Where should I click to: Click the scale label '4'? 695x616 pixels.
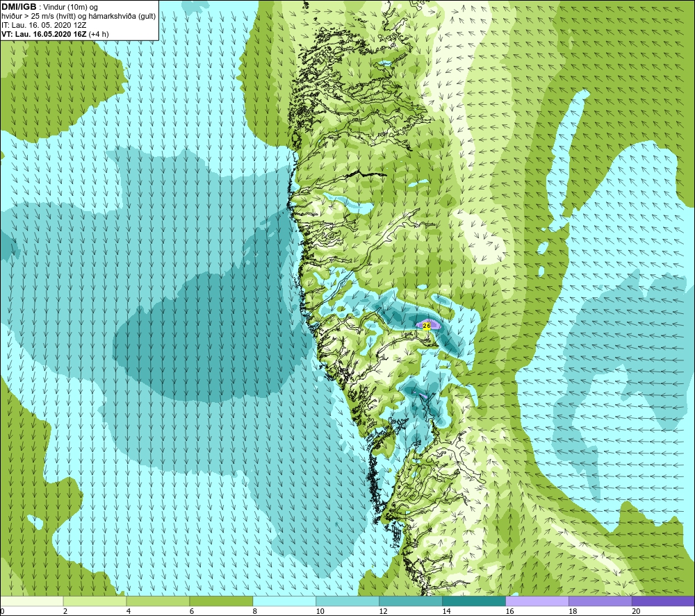(129, 611)
